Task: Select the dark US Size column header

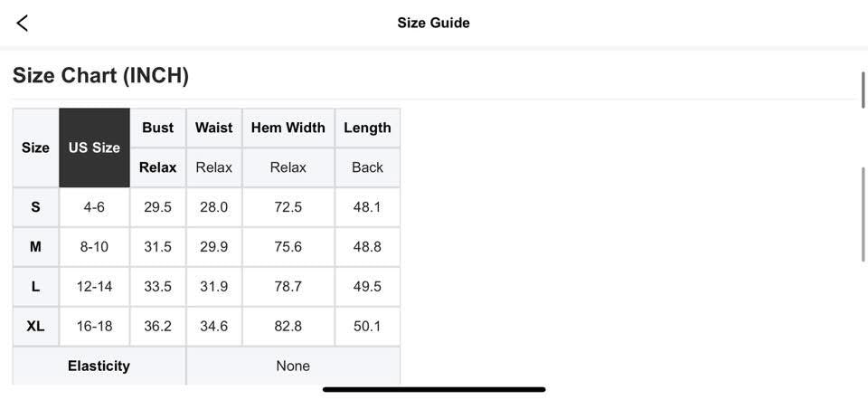Action: tap(94, 148)
